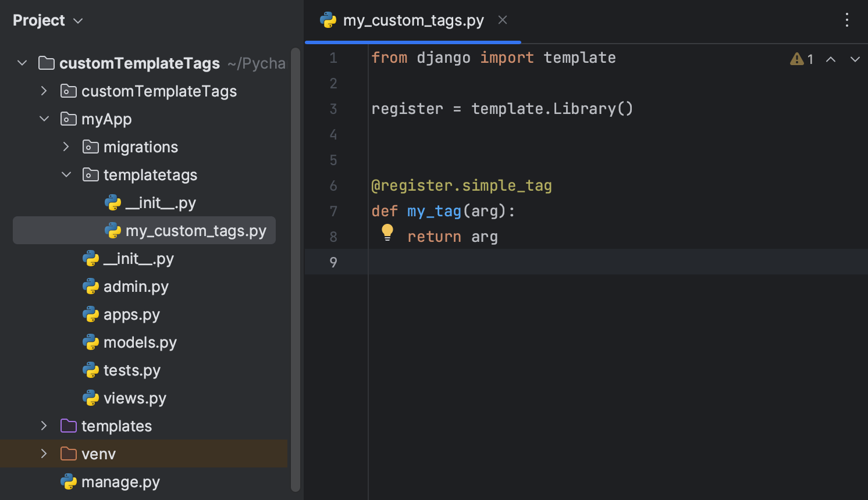
Task: Select the admin.py Python file icon
Action: [x=91, y=286]
